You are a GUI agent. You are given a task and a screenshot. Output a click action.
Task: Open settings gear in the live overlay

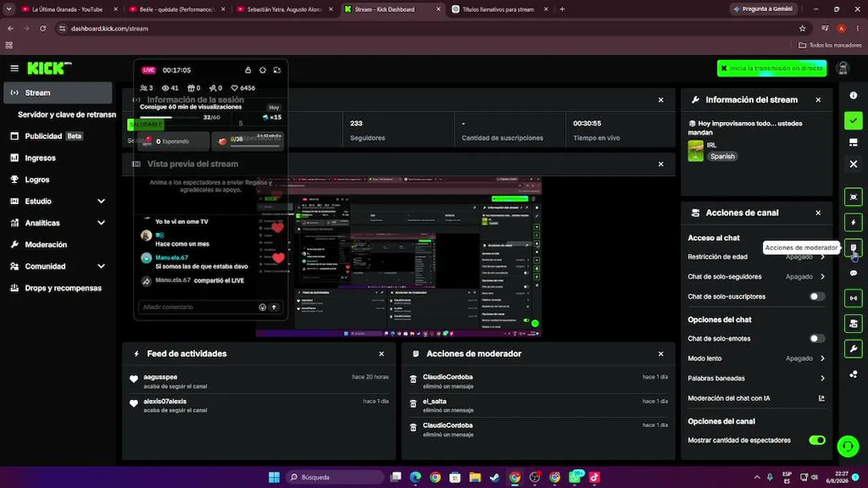(262, 70)
